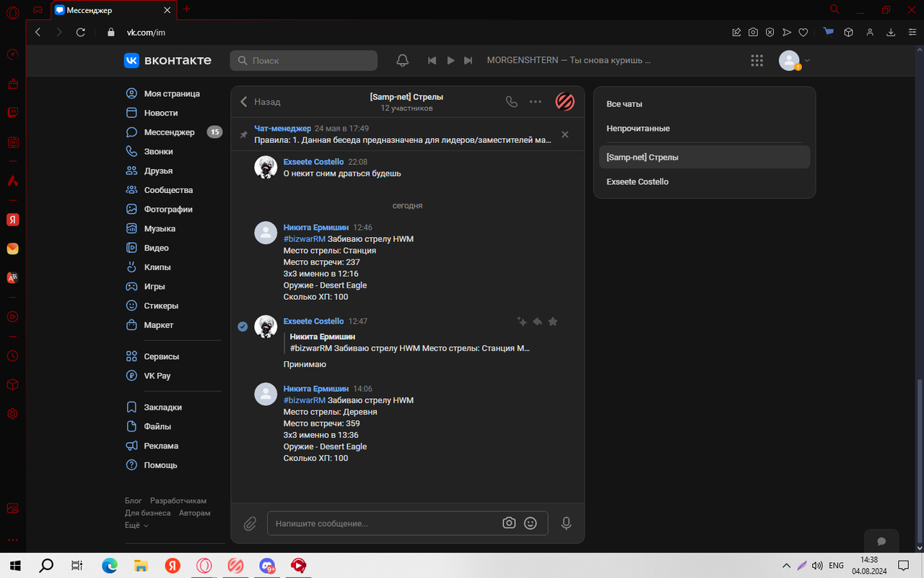924x578 pixels.
Task: Open the floating chat bubble button
Action: (x=881, y=541)
